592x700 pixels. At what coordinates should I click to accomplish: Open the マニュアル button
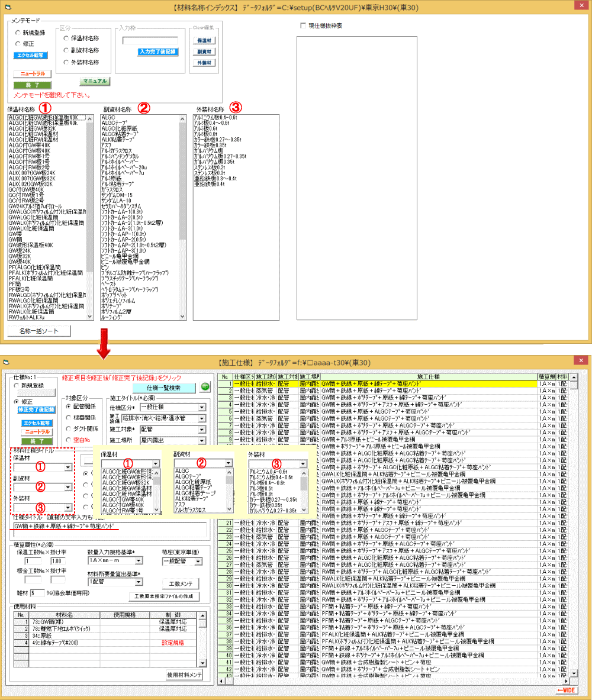(x=95, y=81)
